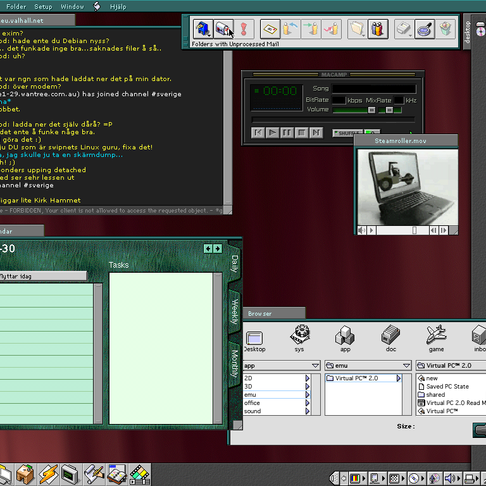Launch the scroll and pen icon in launcher
This screenshot has height=486, width=486.
point(94,475)
